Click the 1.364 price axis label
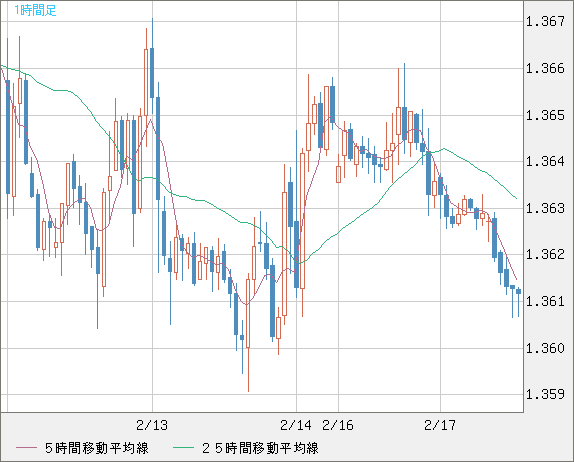574x462 pixels. (545, 161)
